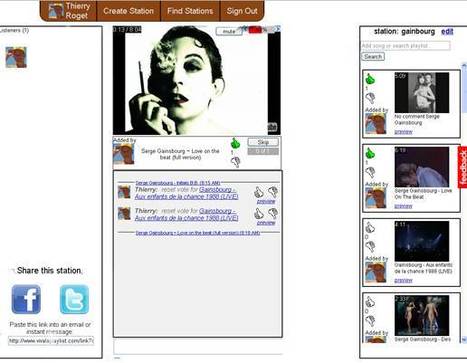Preview song in first chat entry
The image size is (467, 363).
coord(266,202)
